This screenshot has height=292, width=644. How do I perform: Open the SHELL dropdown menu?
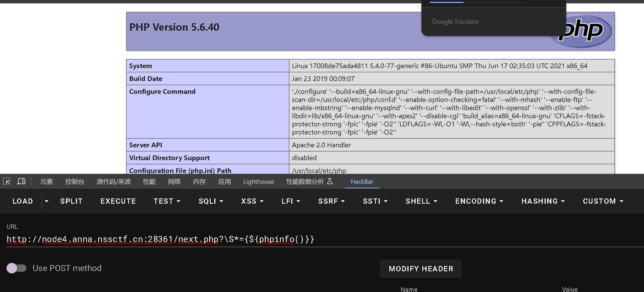[421, 201]
